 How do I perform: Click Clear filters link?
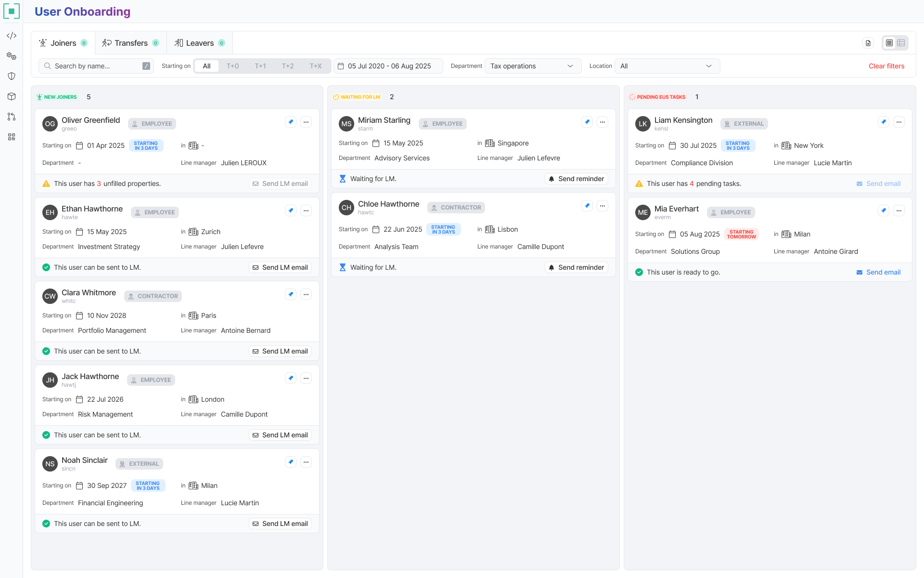click(x=886, y=66)
